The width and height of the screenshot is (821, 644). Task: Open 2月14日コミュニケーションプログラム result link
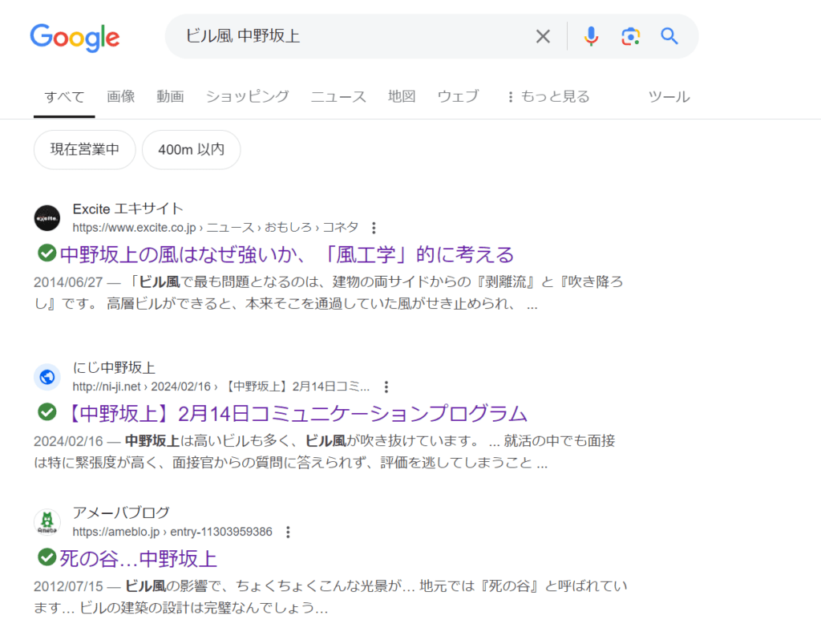point(293,414)
